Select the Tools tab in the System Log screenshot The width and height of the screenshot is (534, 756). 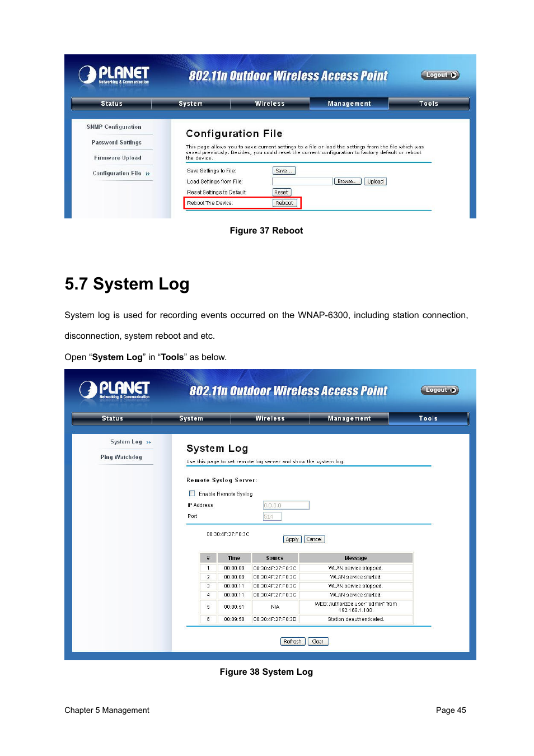pyautogui.click(x=428, y=418)
